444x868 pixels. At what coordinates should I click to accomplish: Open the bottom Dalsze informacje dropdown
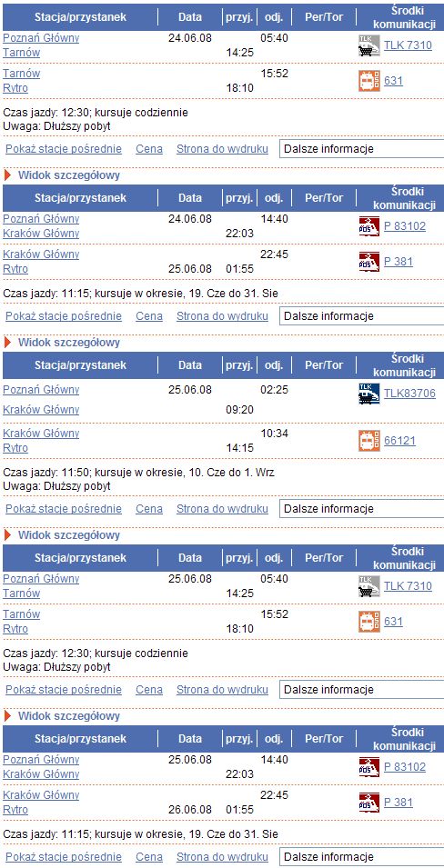point(362,857)
